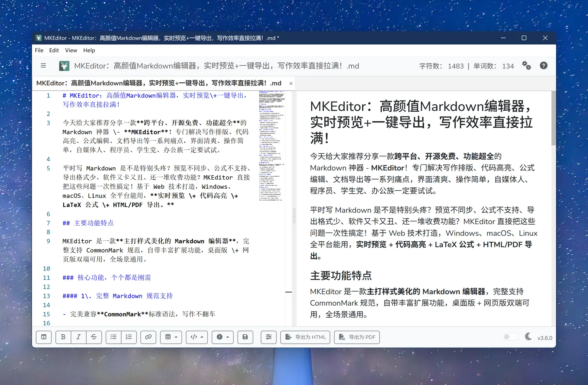Insert a hyperlink using the link icon
This screenshot has height=385, width=588.
point(148,337)
